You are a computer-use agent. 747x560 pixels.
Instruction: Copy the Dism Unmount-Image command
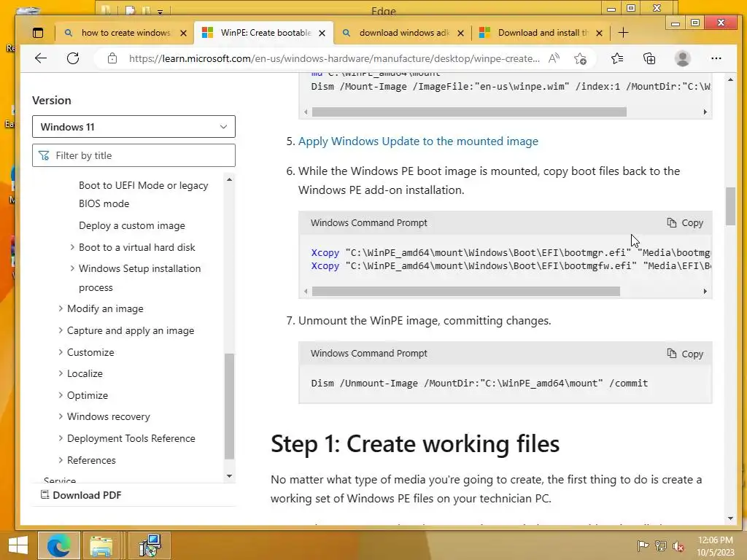(x=686, y=354)
